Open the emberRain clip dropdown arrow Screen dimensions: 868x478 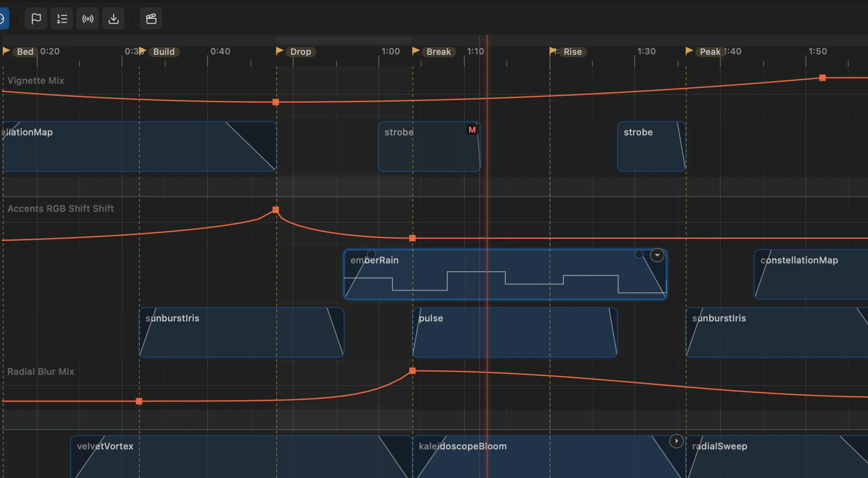pos(657,255)
